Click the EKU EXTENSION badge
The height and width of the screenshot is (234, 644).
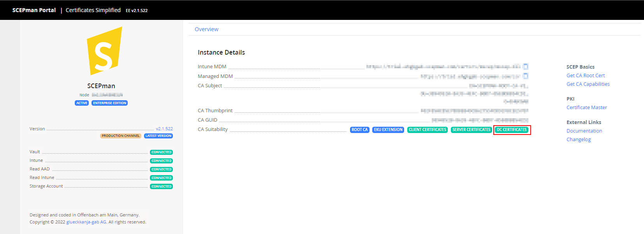[388, 130]
